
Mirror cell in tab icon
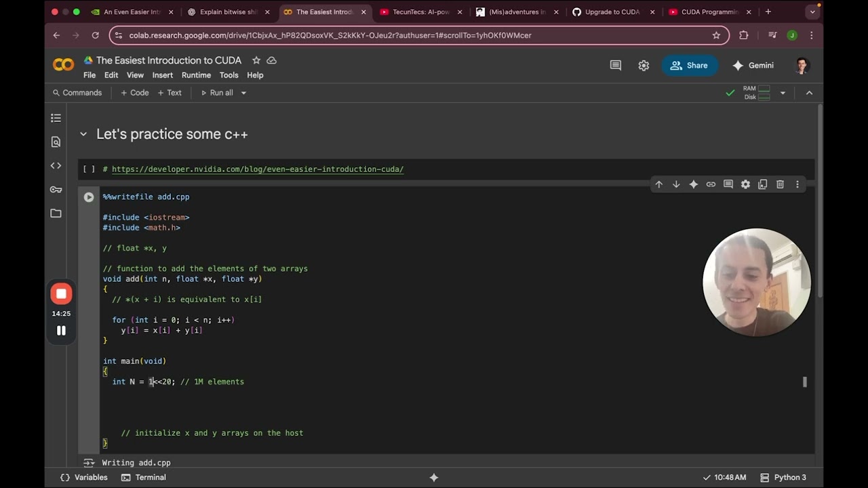[762, 184]
